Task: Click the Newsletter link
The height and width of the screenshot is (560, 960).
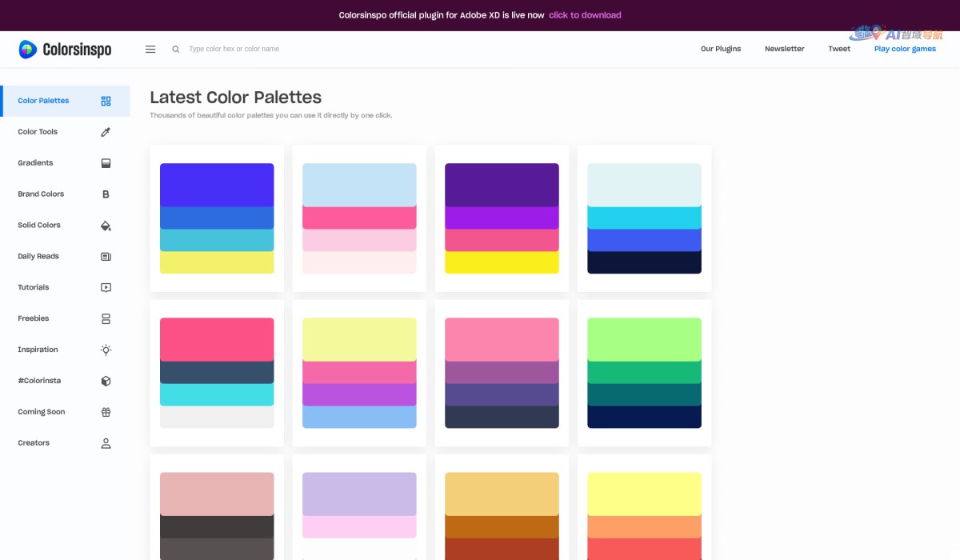Action: pyautogui.click(x=784, y=49)
